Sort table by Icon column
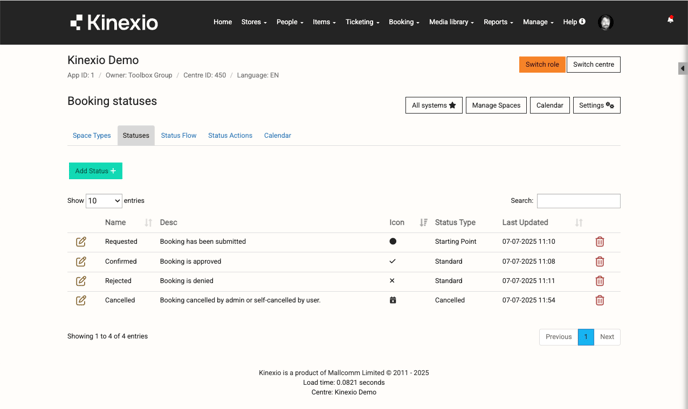Image resolution: width=688 pixels, height=409 pixels. [423, 223]
